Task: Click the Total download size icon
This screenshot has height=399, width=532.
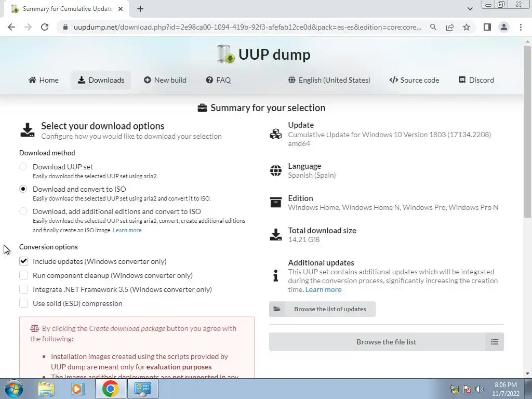Action: 276,235
